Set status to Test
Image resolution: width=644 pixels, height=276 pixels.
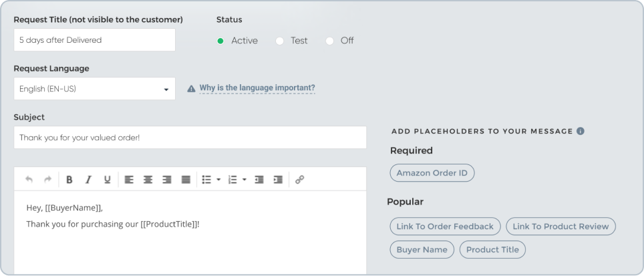280,41
